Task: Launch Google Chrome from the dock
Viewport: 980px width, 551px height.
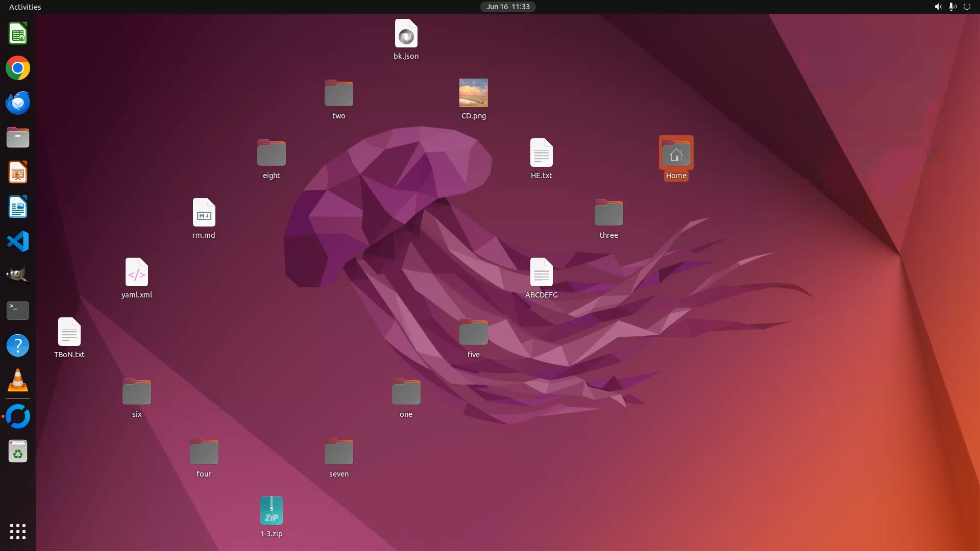Action: 18,68
